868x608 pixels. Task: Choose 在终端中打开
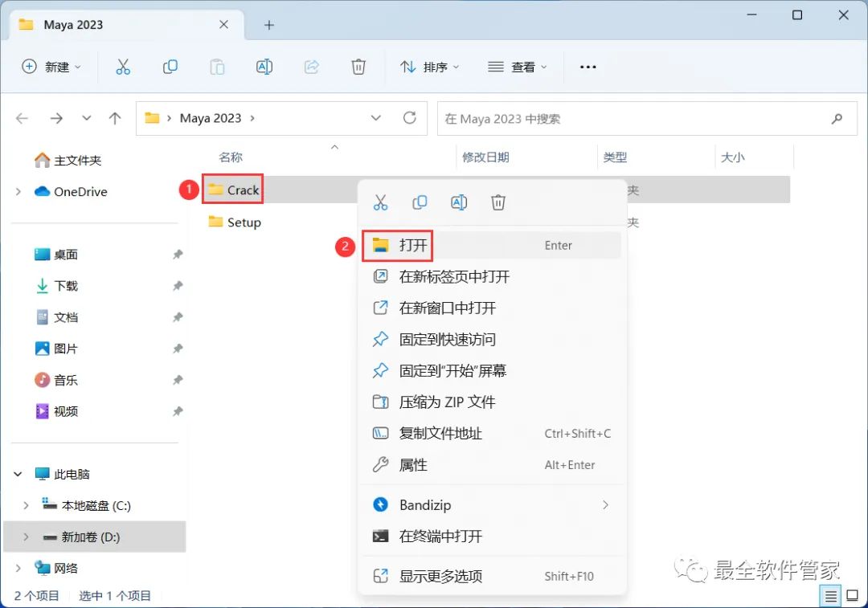(491, 536)
